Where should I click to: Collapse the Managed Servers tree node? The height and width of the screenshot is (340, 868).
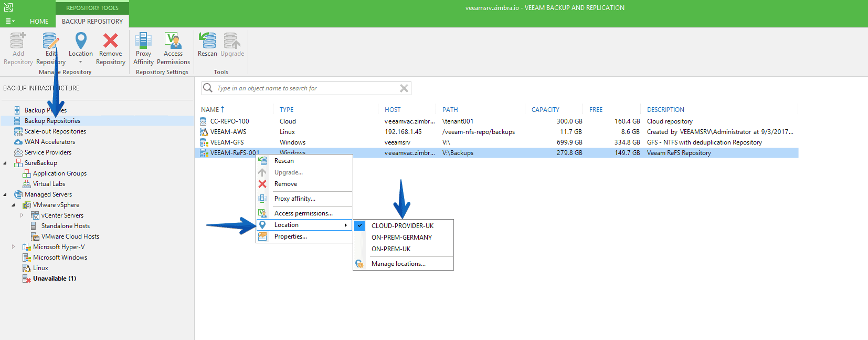coord(5,194)
